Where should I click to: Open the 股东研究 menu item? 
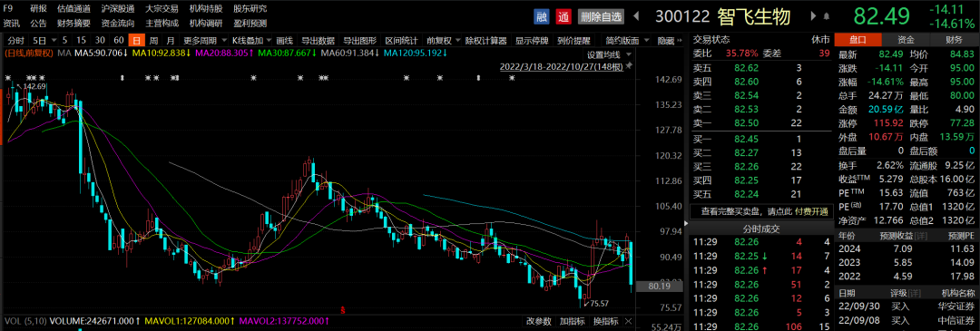pos(250,9)
